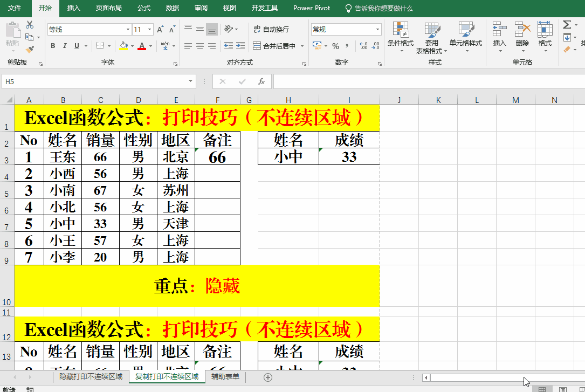Click the Insert Function fx icon
Image resolution: width=585 pixels, height=392 pixels.
pos(261,81)
